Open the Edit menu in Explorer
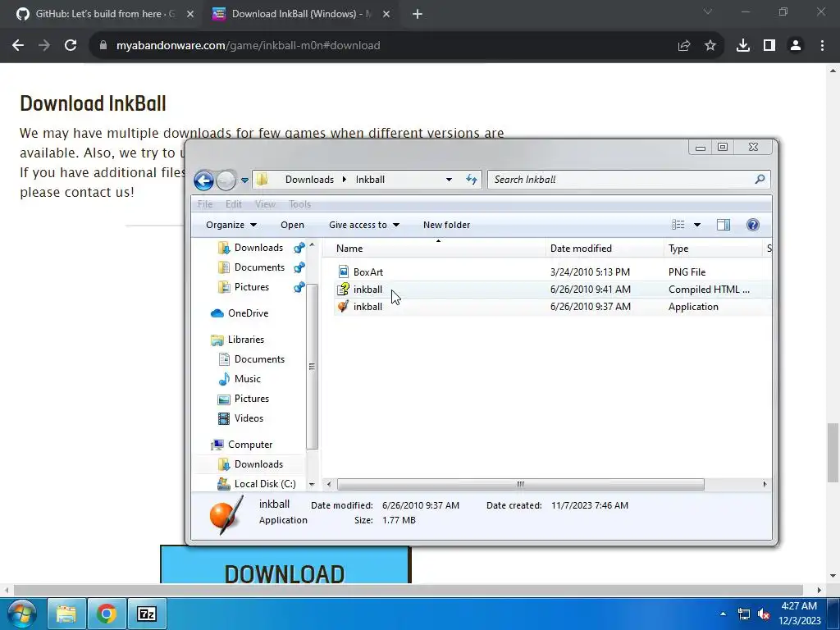Viewport: 840px width, 630px height. 234,204
